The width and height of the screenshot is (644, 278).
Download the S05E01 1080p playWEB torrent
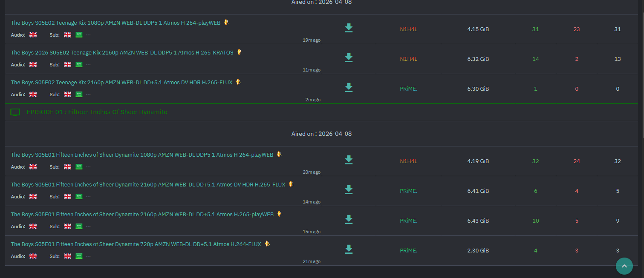(349, 160)
